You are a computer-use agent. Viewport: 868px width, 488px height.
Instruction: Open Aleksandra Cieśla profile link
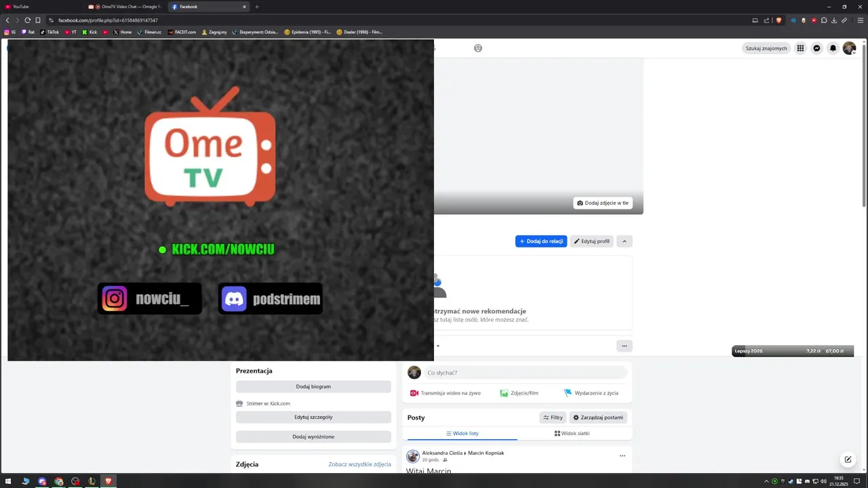(x=442, y=453)
